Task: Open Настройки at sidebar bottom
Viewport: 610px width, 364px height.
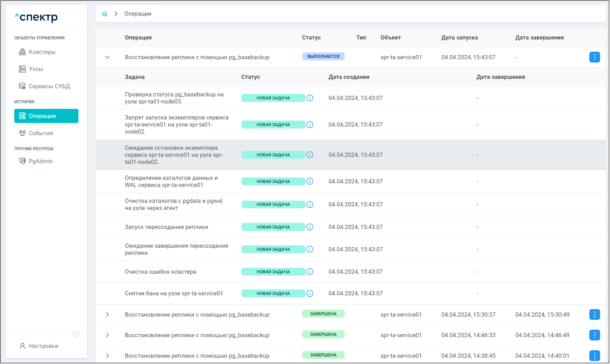Action: point(43,346)
